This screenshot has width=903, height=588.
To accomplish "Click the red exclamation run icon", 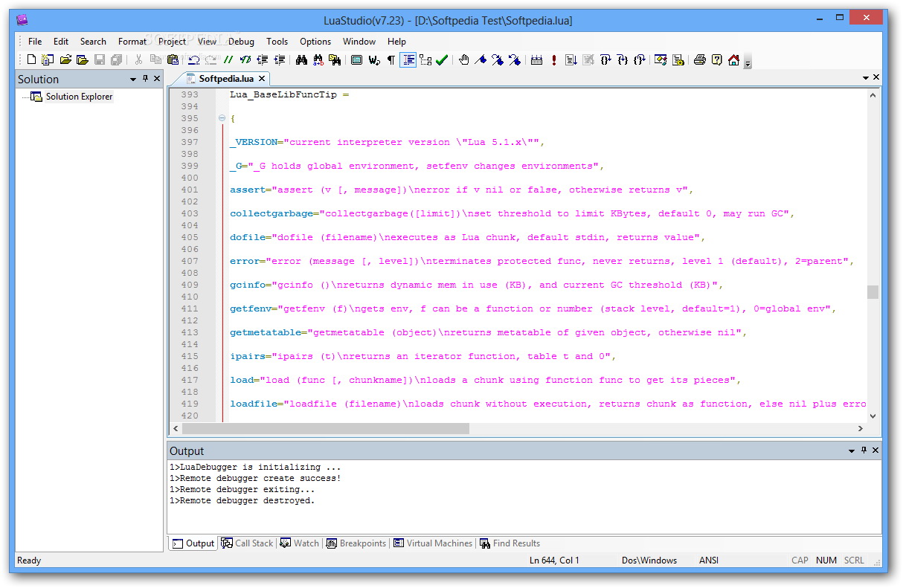I will coord(553,60).
